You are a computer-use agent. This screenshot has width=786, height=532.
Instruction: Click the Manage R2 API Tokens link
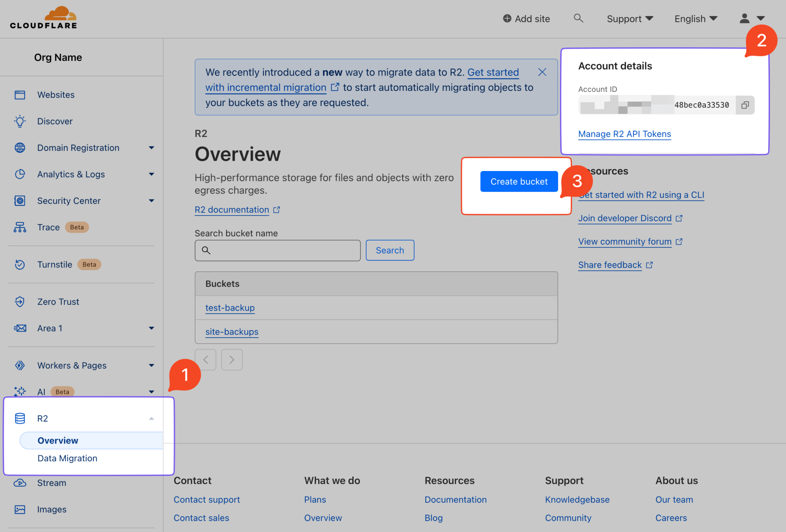coord(624,133)
